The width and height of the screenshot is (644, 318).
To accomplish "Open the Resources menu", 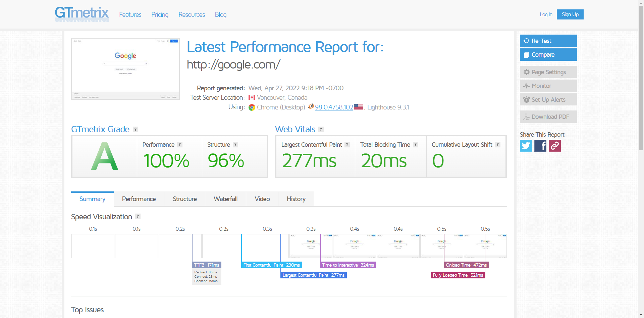I will [192, 15].
